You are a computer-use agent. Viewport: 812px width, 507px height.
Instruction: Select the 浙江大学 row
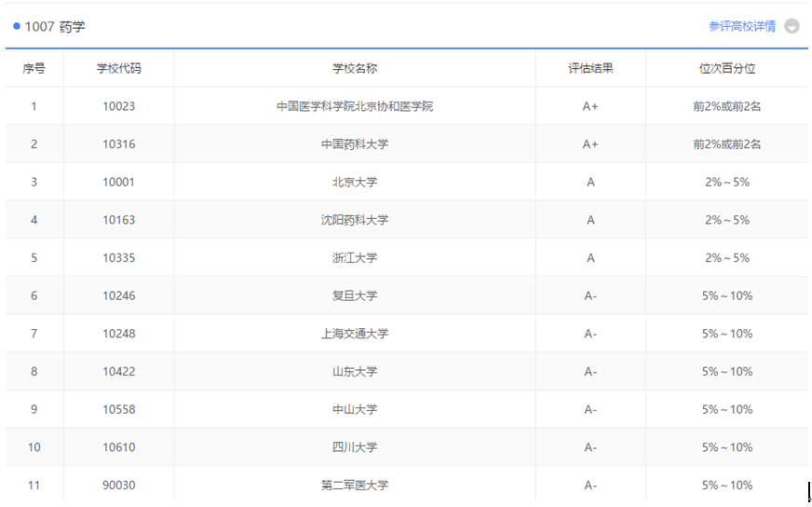pos(355,258)
